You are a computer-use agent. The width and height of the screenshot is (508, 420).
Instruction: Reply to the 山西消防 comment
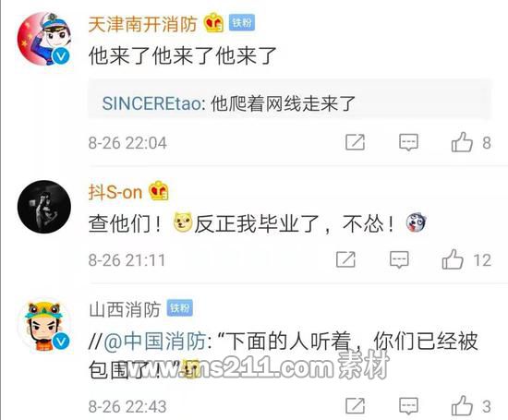(408, 406)
